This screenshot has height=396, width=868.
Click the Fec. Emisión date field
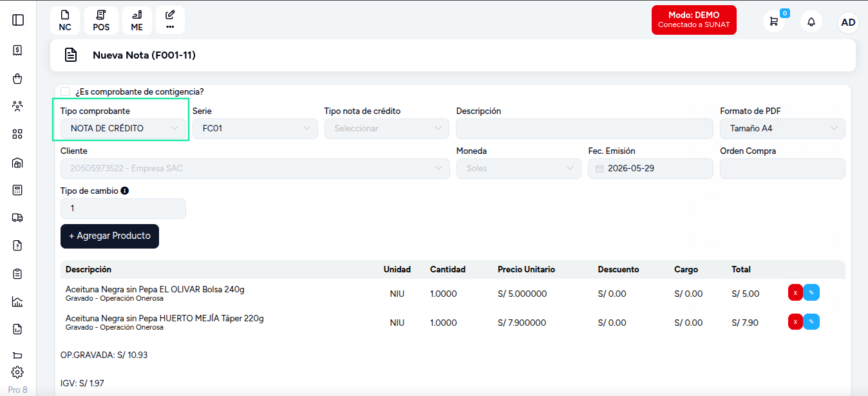[650, 168]
